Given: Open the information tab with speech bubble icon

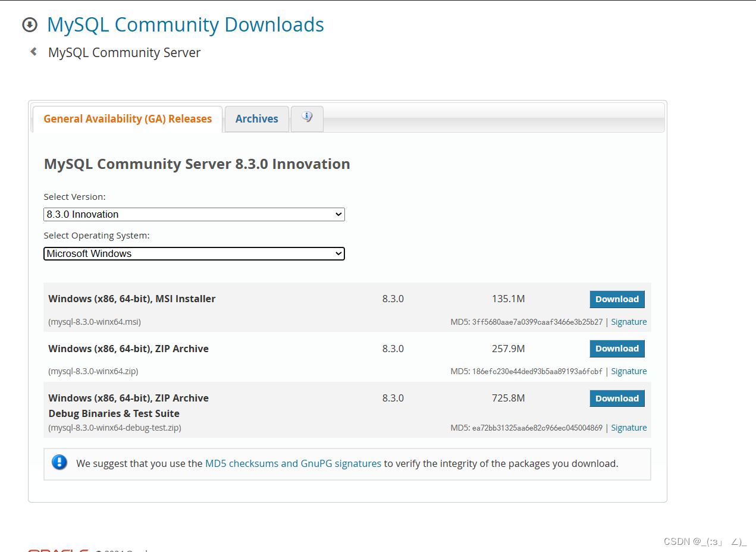Looking at the screenshot, I should pos(307,118).
